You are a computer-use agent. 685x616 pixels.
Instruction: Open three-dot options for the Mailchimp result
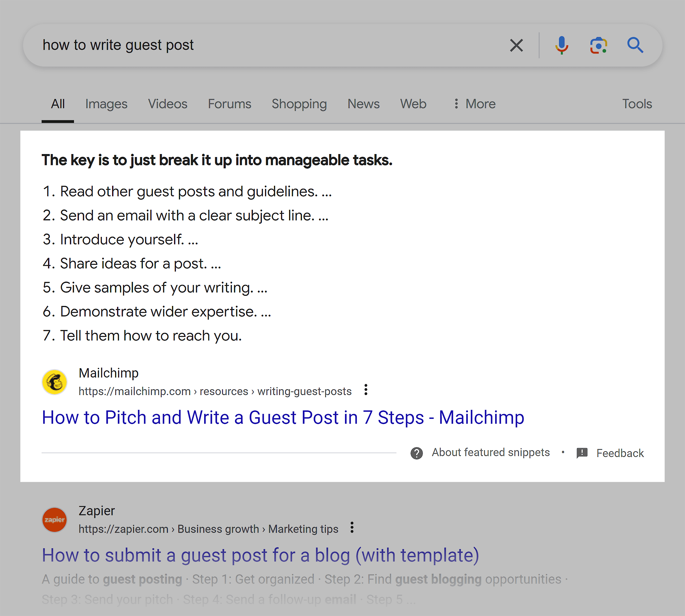(x=366, y=390)
